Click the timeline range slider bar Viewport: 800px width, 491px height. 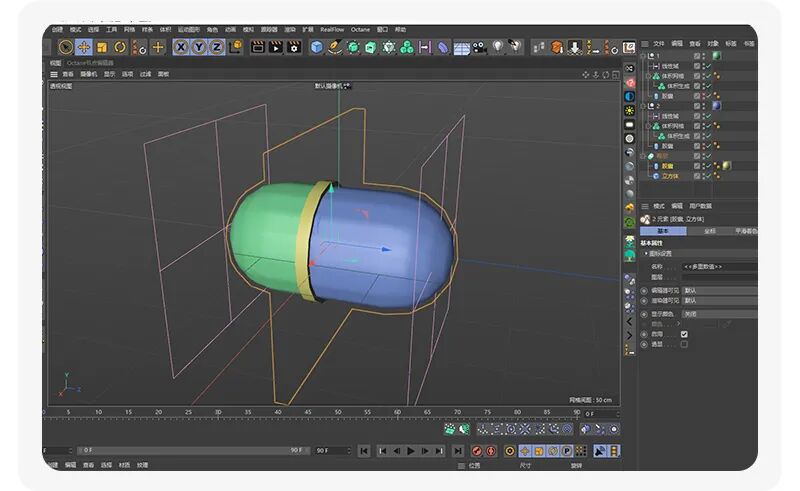[x=192, y=450]
